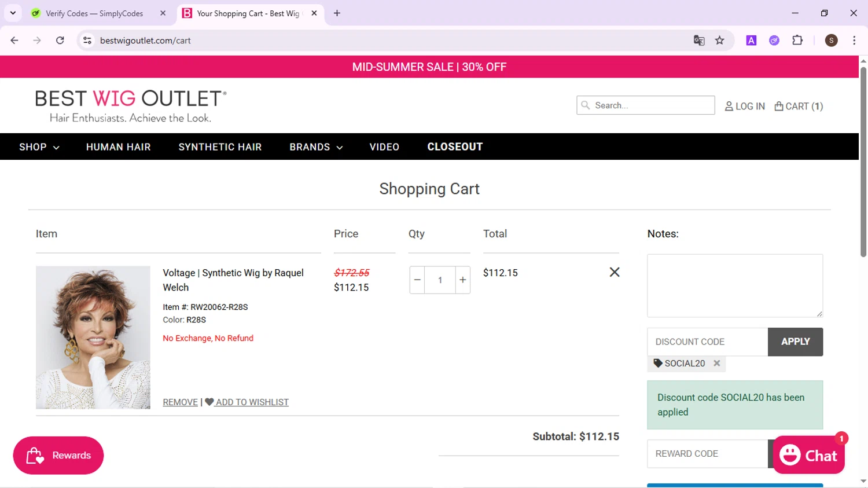Increase quantity with the plus button

point(463,280)
